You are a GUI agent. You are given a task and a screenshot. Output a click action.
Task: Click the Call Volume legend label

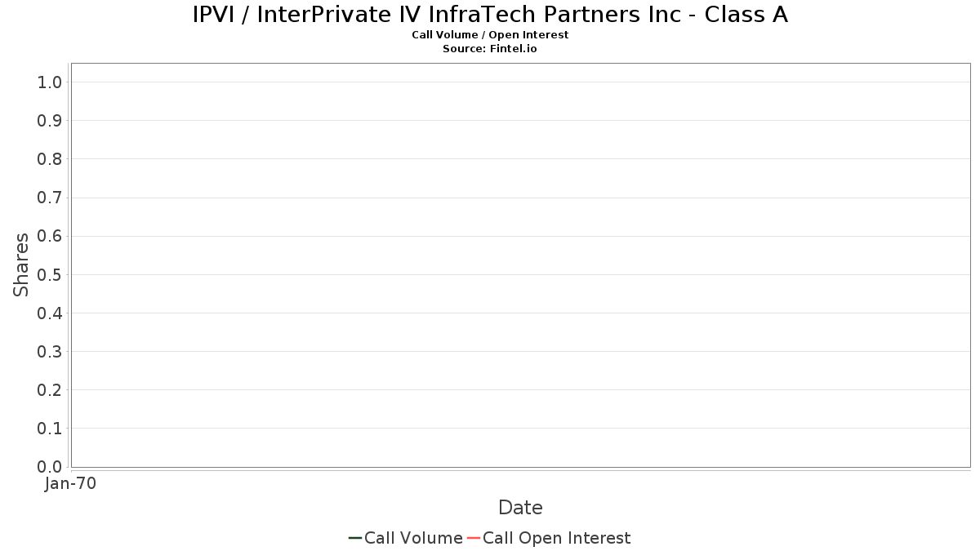click(413, 538)
